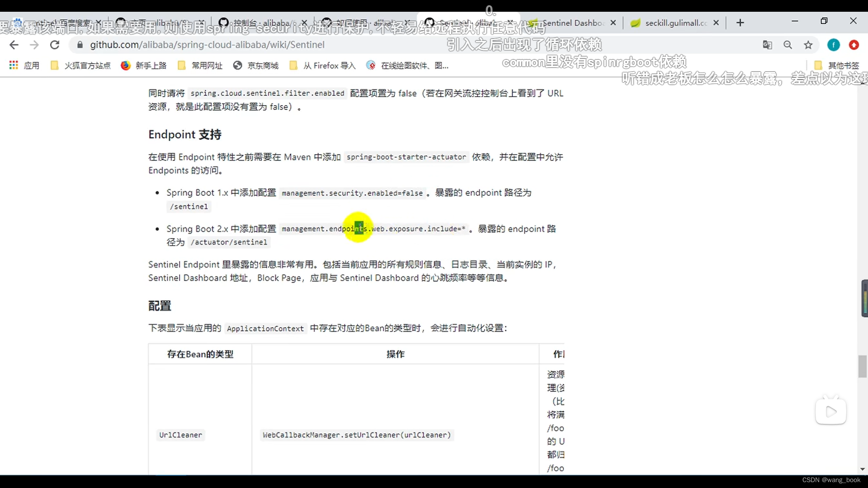Click the 操作 table header

[x=396, y=354]
